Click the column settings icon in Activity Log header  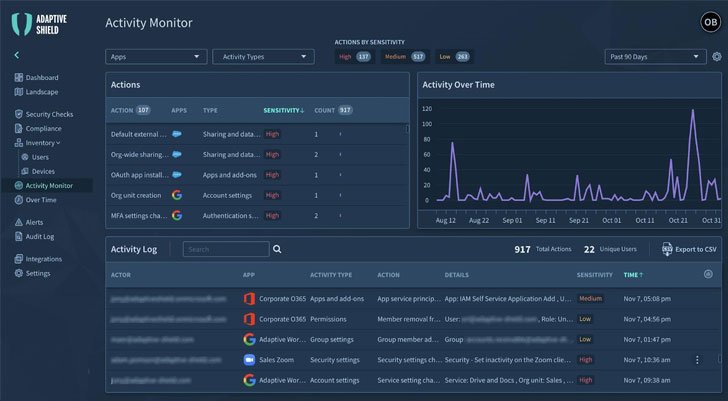point(708,273)
